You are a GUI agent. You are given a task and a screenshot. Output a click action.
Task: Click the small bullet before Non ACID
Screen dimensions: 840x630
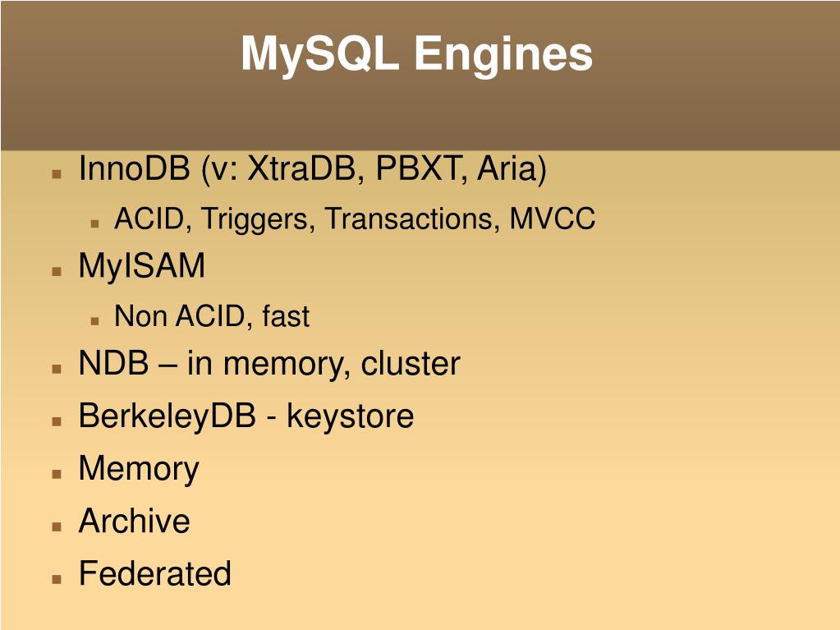click(94, 321)
